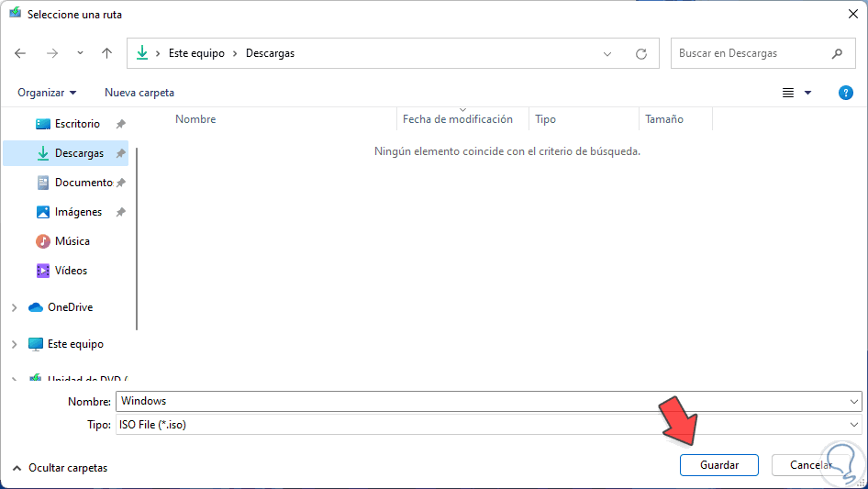Go back with the left arrow
The image size is (868, 489).
20,53
